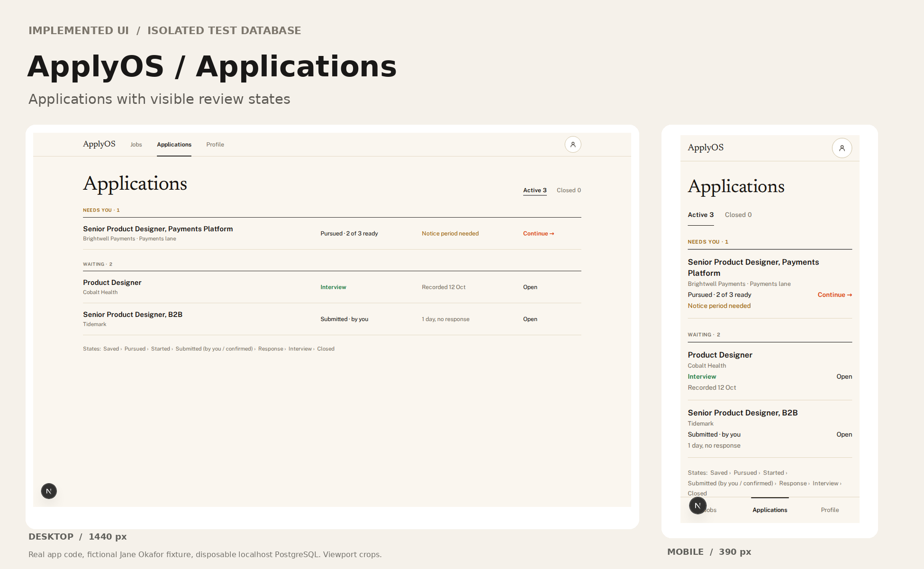The image size is (924, 569).
Task: Click ApplyOS logo in mobile header
Action: (706, 147)
